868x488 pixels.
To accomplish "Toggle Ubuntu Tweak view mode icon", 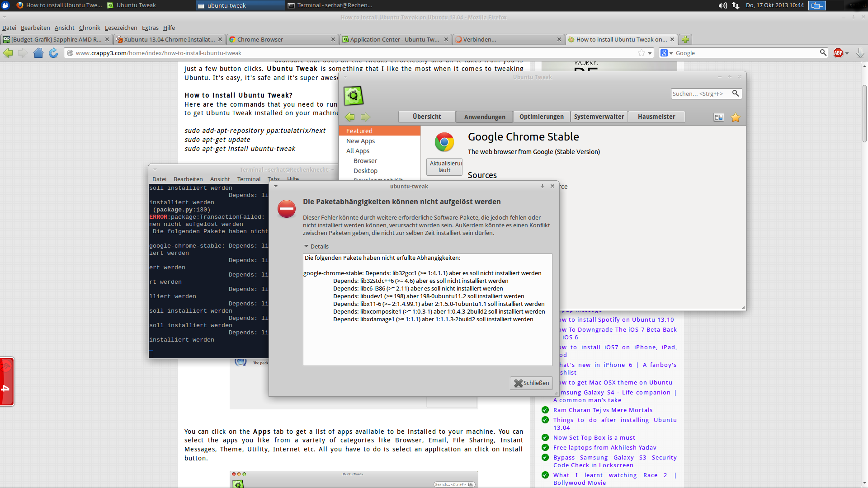I will click(x=718, y=117).
